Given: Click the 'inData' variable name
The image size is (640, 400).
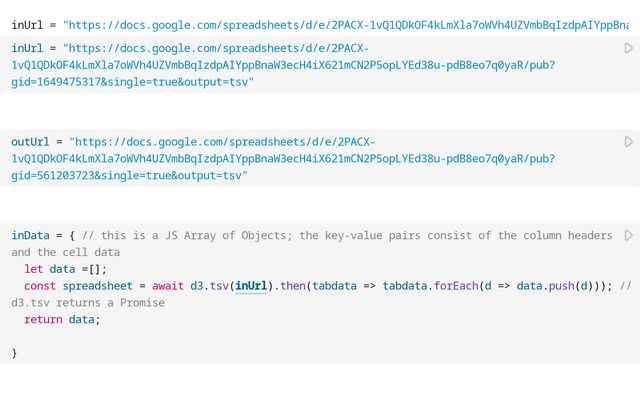Looking at the screenshot, I should pyautogui.click(x=30, y=236).
